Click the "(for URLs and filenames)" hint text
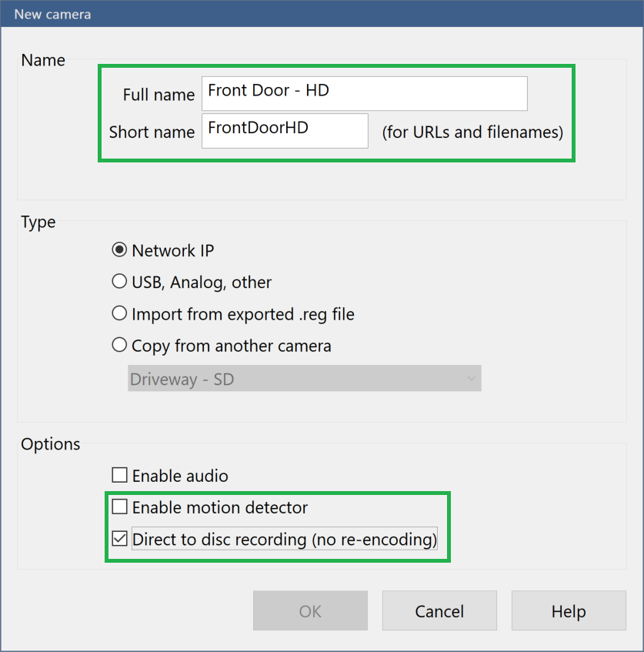644x652 pixels. tap(472, 132)
